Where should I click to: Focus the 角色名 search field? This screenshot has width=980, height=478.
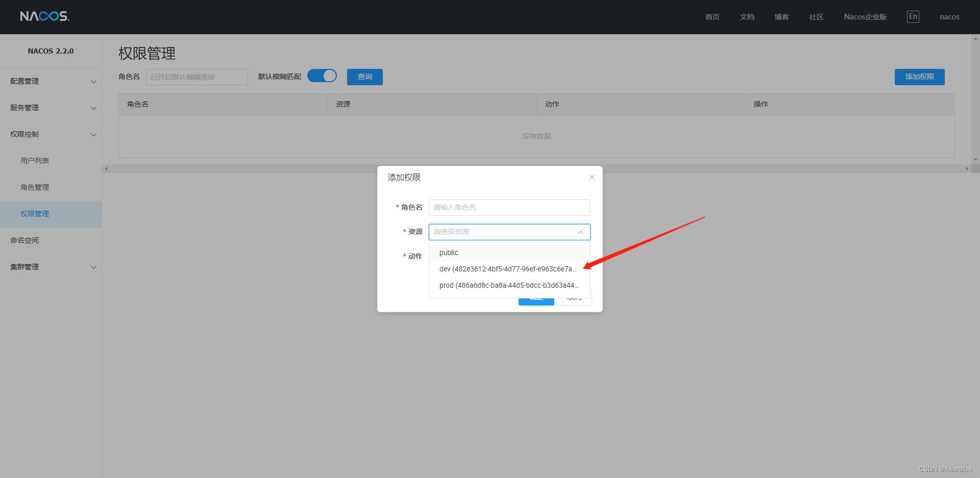[197, 77]
